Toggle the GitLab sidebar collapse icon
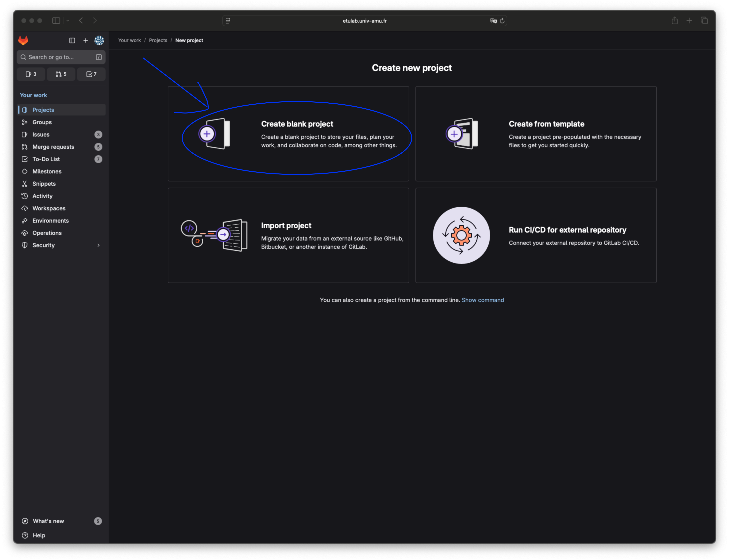This screenshot has height=560, width=729. click(x=72, y=40)
